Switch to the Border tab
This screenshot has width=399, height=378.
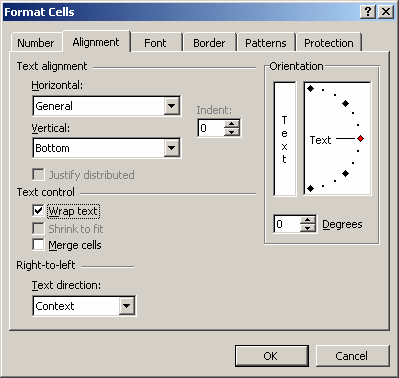(x=209, y=43)
